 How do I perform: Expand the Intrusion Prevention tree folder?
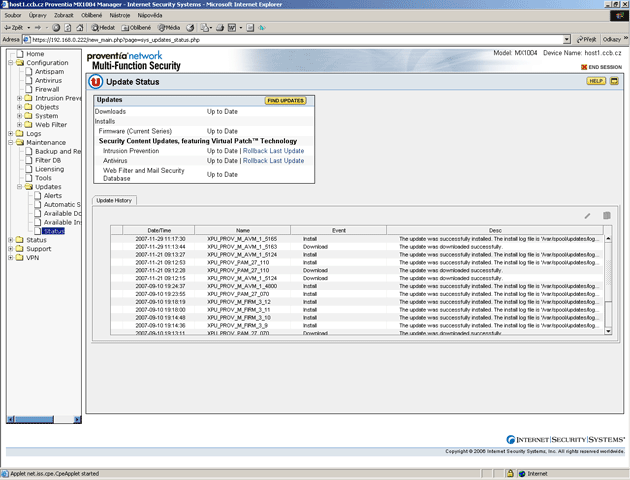[20, 98]
